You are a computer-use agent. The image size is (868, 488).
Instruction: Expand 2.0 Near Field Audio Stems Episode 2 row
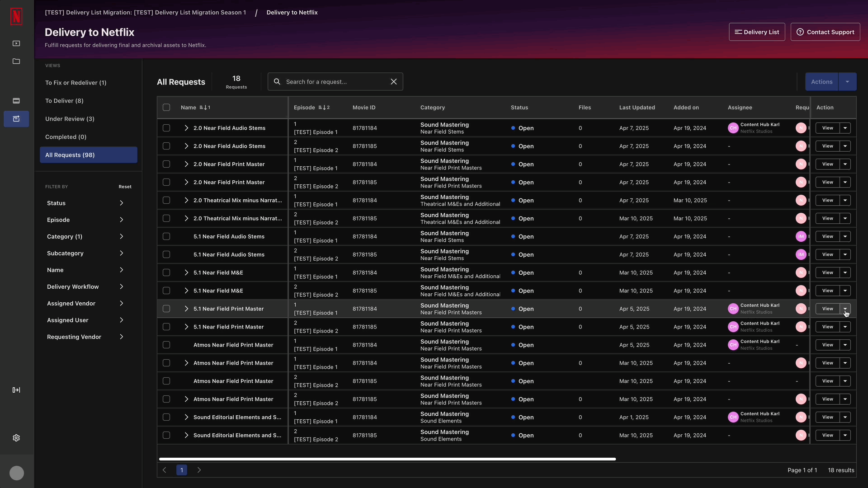pyautogui.click(x=186, y=146)
